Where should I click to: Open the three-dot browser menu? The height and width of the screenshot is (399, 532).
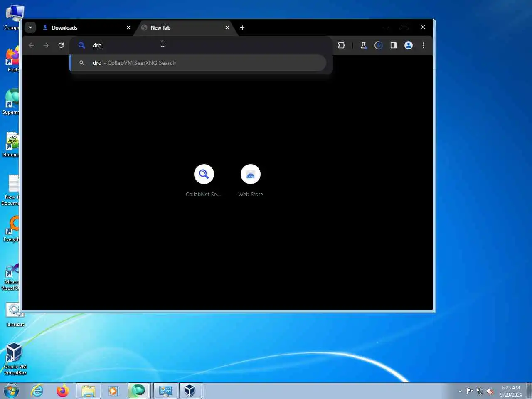click(424, 45)
